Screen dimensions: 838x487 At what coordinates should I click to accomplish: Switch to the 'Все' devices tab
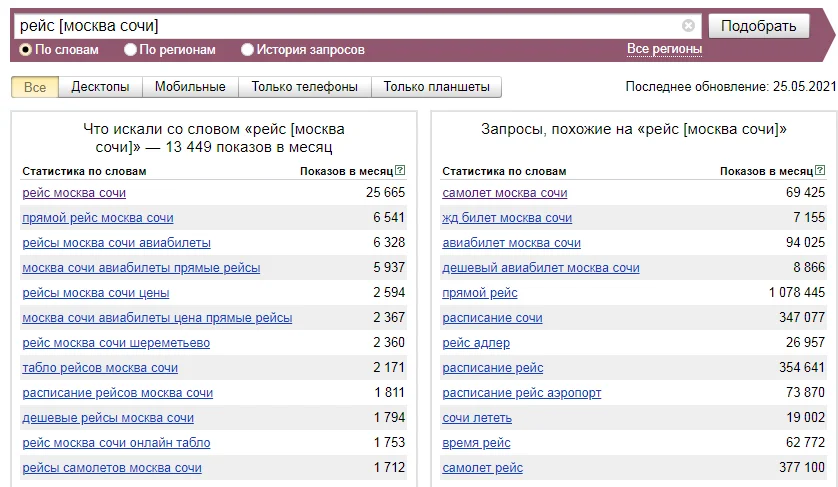[35, 87]
